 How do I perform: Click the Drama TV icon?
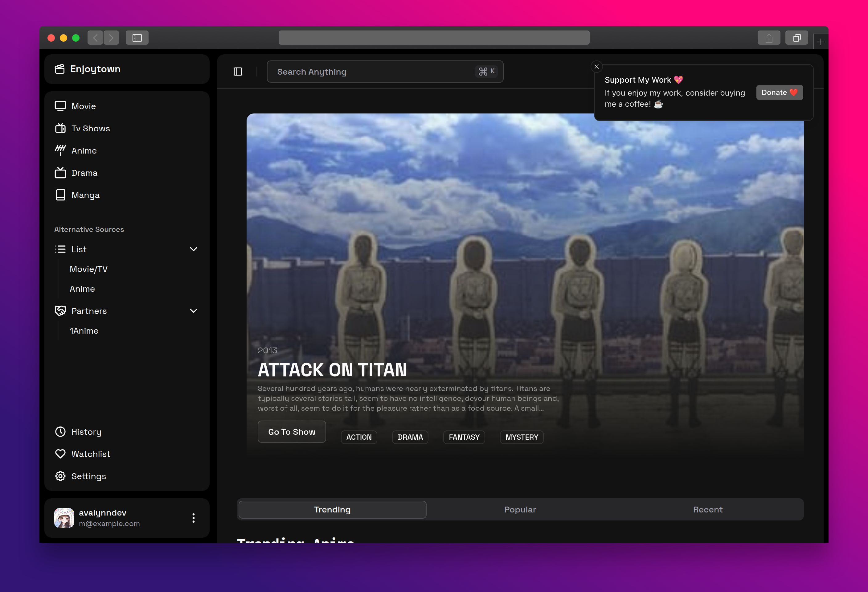pos(60,173)
